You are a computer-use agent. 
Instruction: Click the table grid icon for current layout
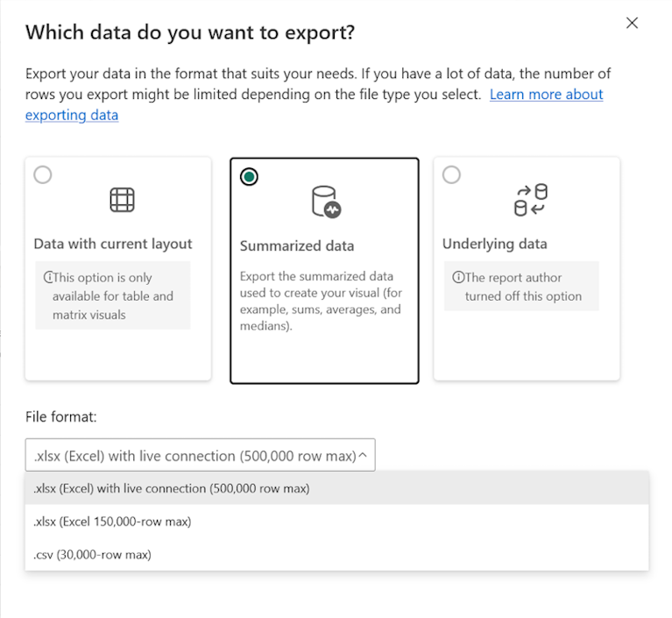tap(122, 200)
